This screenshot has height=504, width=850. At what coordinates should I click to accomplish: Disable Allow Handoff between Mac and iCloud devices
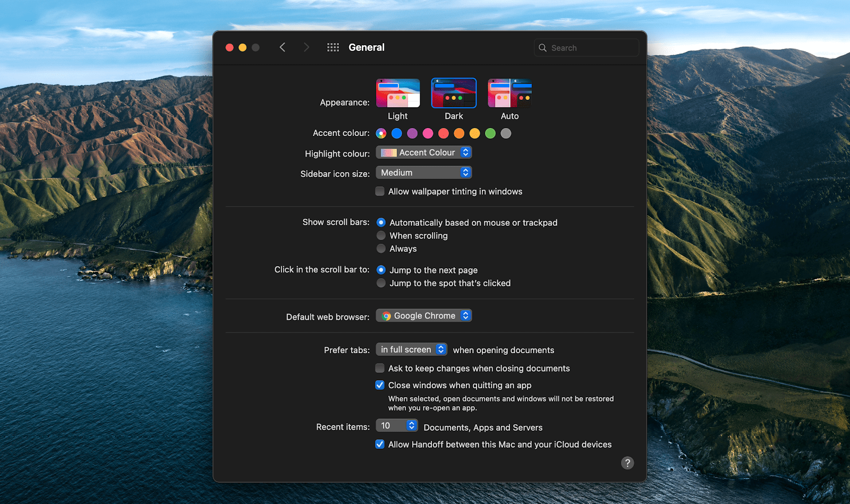pos(379,444)
